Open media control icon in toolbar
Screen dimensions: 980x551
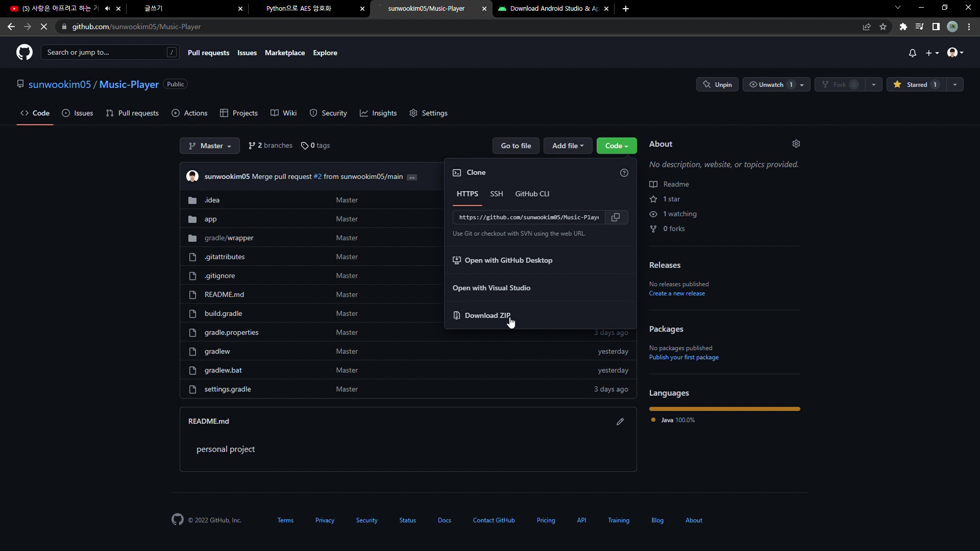pos(920,27)
